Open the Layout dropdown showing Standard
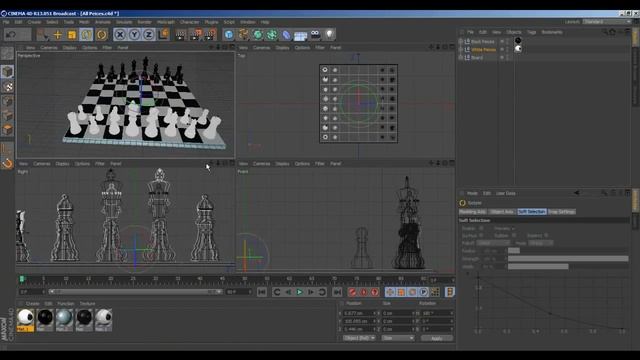This screenshot has width=640, height=360. pos(607,22)
